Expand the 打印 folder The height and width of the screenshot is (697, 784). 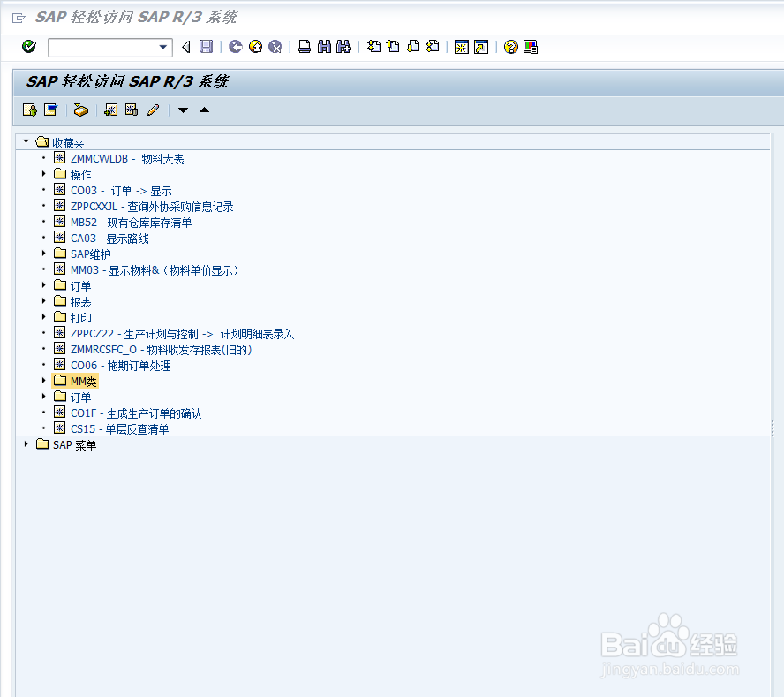pyautogui.click(x=43, y=317)
